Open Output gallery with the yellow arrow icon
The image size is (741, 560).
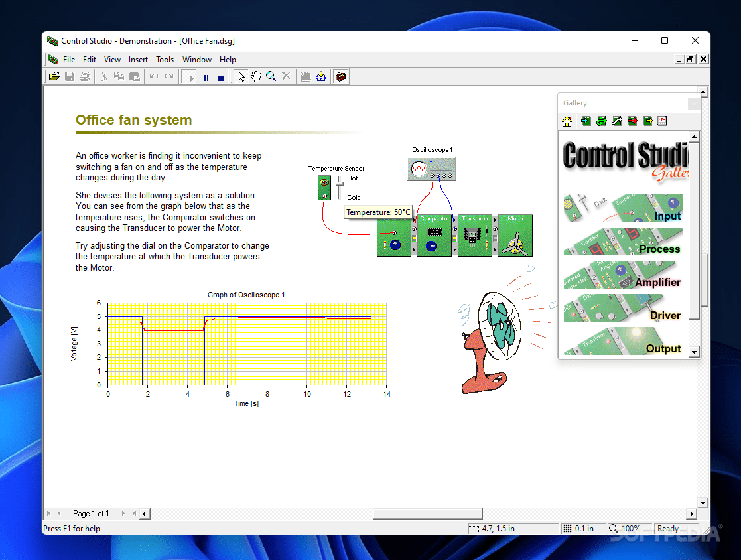point(648,121)
